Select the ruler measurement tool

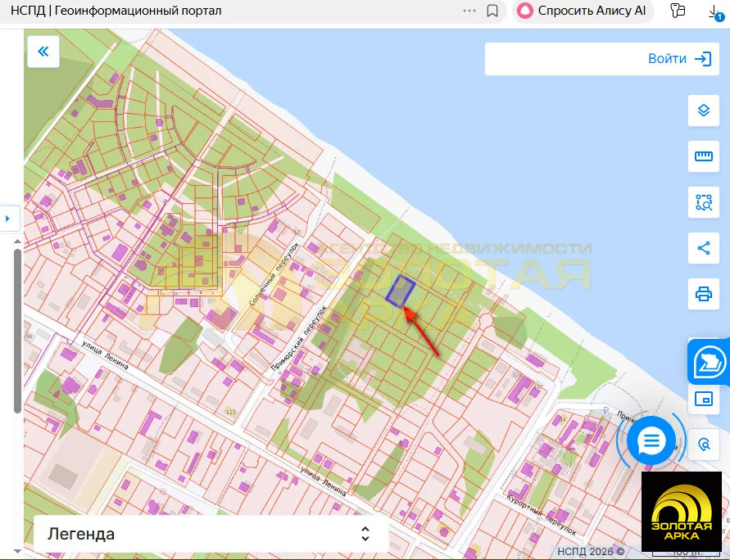704,156
